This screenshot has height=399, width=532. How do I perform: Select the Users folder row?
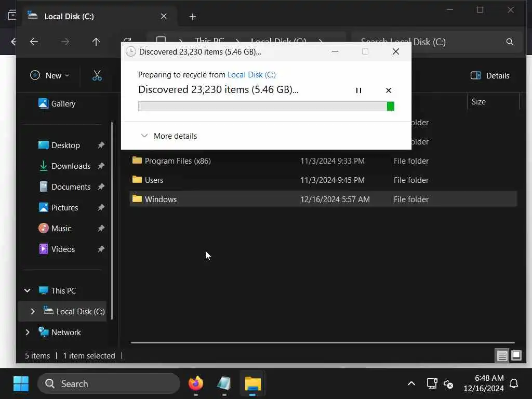[323, 180]
